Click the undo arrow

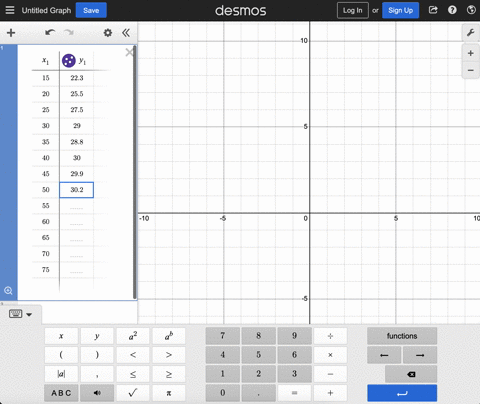coord(50,33)
